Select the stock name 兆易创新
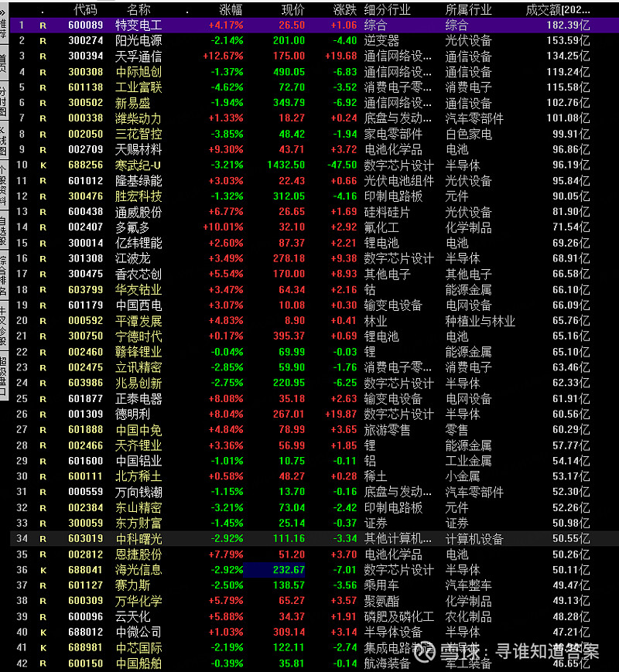The width and height of the screenshot is (619, 672). pos(139,383)
